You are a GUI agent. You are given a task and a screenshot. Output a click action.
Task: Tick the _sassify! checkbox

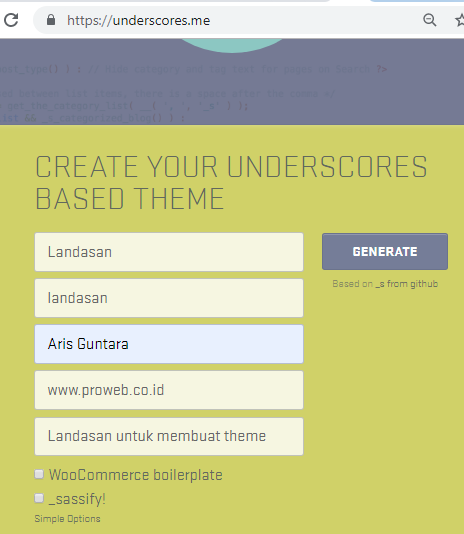tap(39, 498)
